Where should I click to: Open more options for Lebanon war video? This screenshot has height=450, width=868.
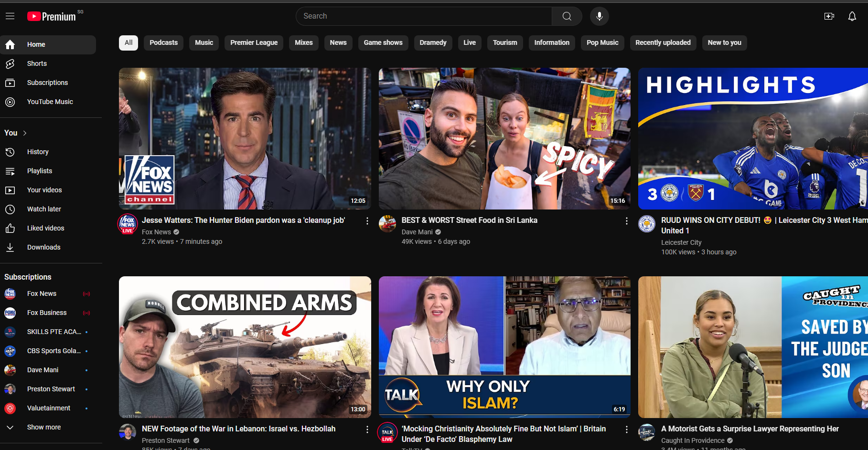click(x=367, y=429)
